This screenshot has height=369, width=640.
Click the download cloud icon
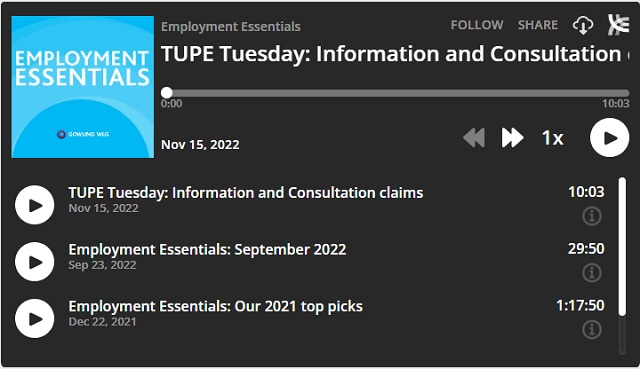click(583, 25)
